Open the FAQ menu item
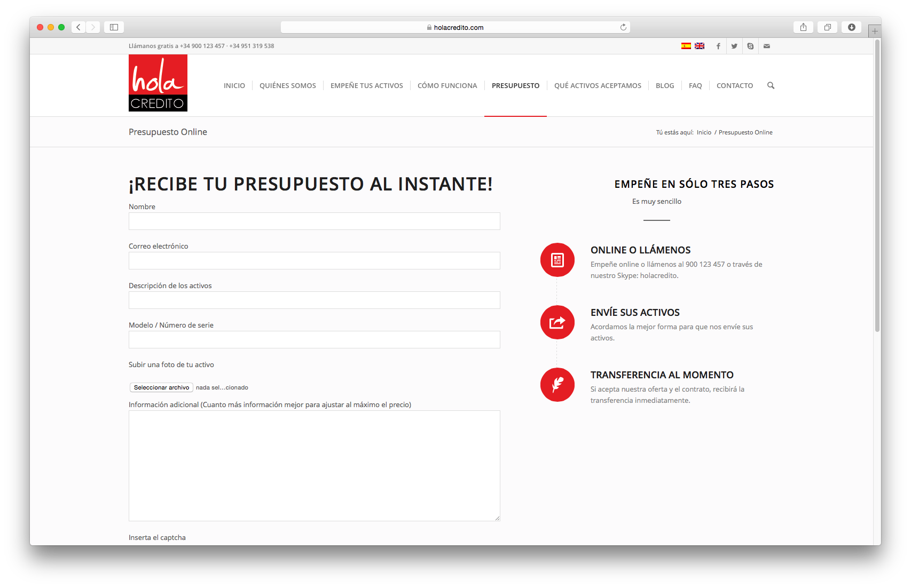 point(695,85)
